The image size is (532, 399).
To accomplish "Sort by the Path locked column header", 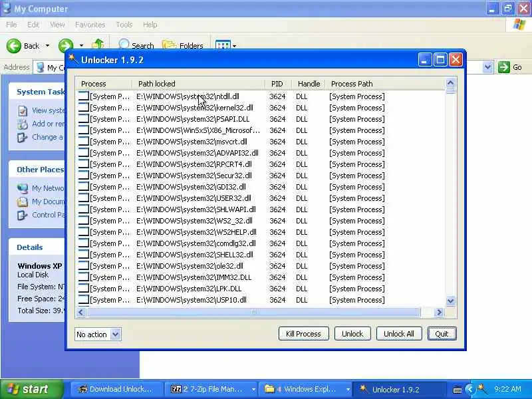I will 198,84.
